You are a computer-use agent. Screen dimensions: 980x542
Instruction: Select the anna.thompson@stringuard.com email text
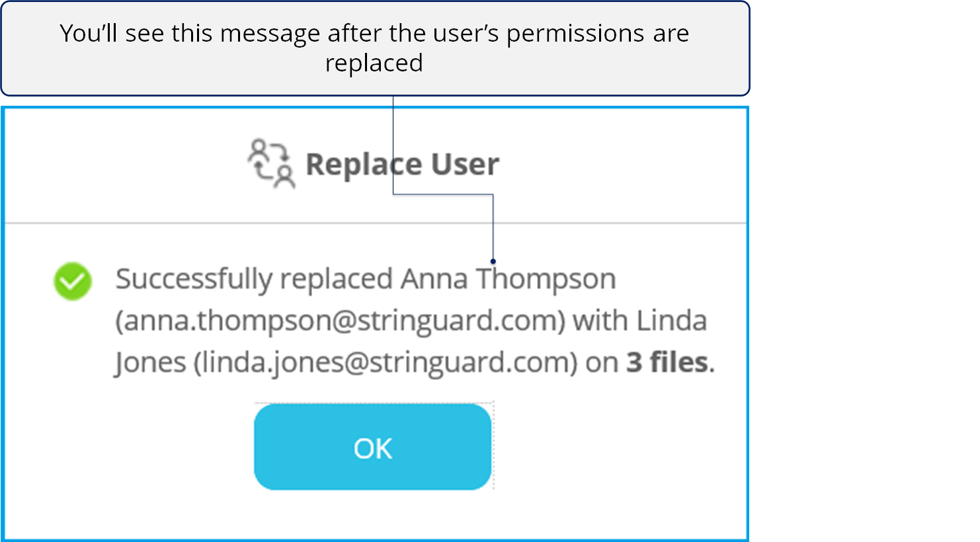[x=341, y=321]
